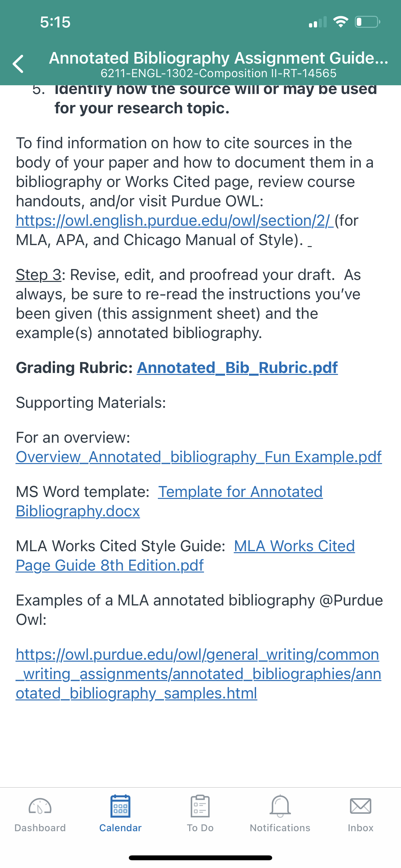Tap the cellular signal bars icon
This screenshot has width=401, height=868.
318,22
